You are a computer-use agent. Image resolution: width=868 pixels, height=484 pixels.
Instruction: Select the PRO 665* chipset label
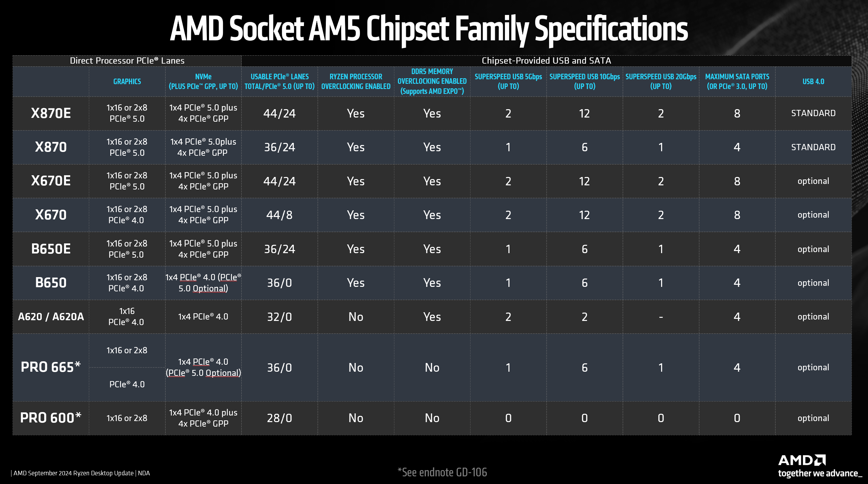click(51, 367)
